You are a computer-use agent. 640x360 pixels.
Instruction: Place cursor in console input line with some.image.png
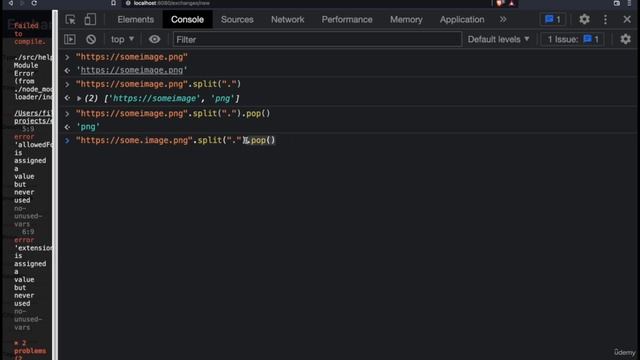pos(176,140)
